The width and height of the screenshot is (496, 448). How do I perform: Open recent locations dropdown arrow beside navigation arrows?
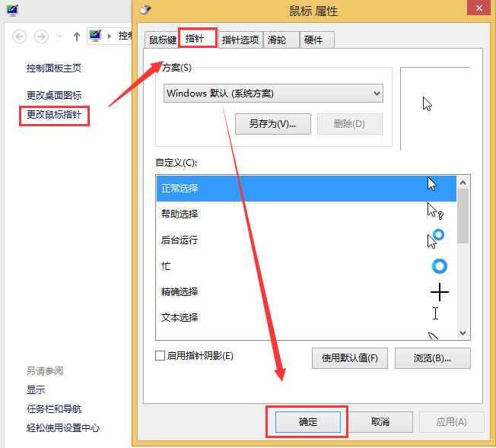[59, 37]
